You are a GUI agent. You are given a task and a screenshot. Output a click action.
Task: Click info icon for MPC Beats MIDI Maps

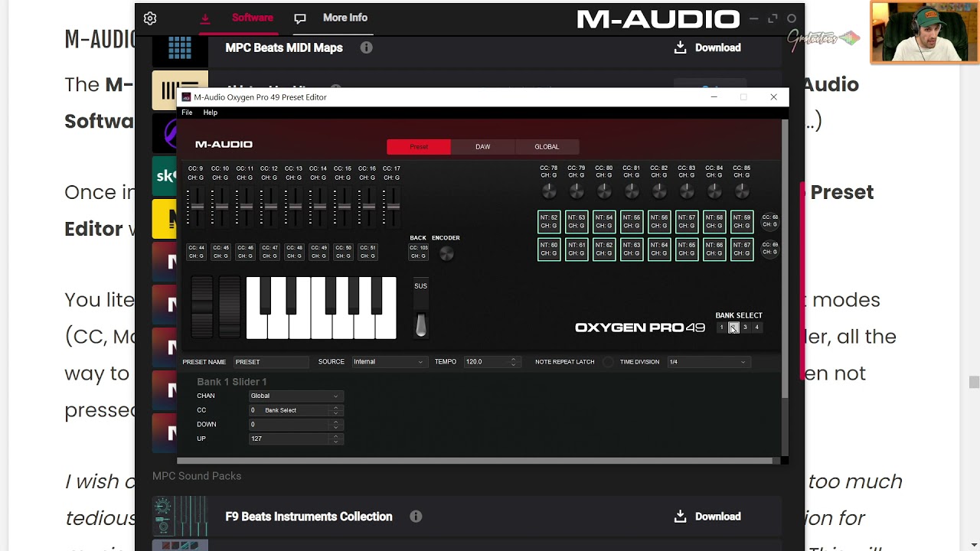click(367, 47)
